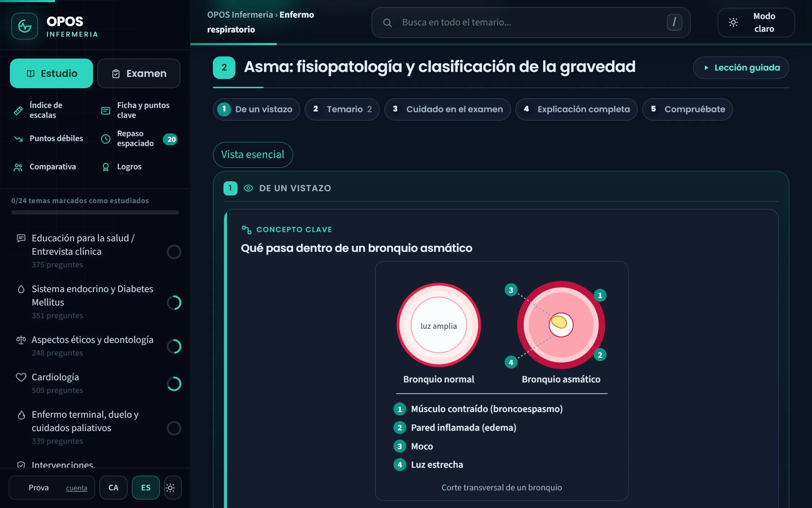Click the Logros award icon
Viewport: 812px width, 508px height.
(105, 167)
